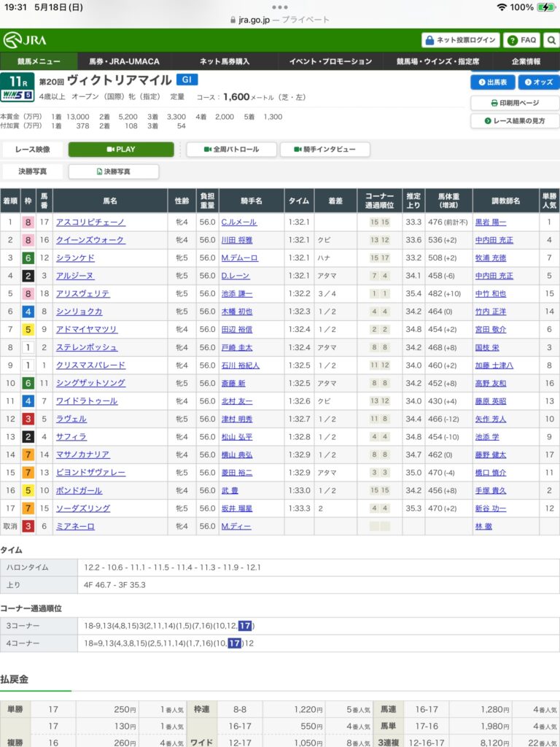Open the JRA logo home link

tap(25, 40)
